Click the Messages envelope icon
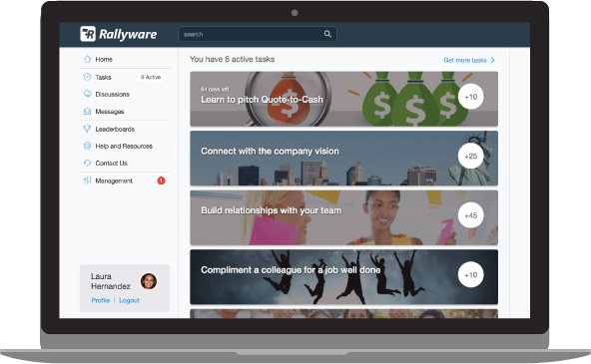The height and width of the screenshot is (364, 591). pyautogui.click(x=87, y=112)
